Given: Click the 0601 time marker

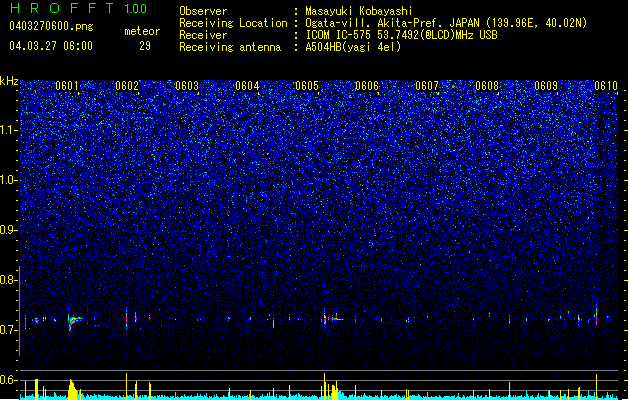Looking at the screenshot, I should [67, 86].
